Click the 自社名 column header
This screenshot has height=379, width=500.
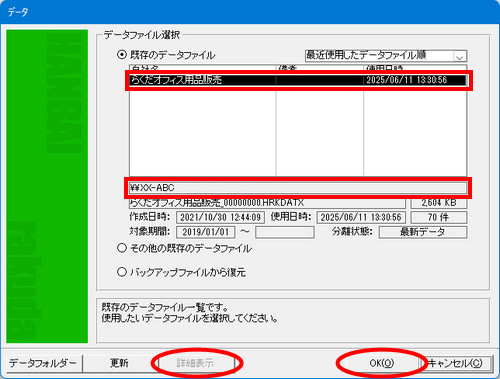point(202,69)
